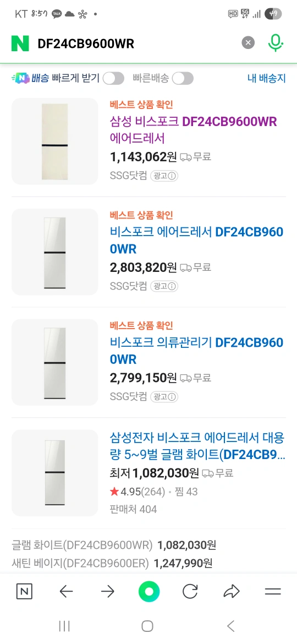The image size is (297, 644).
Task: Share page using the share arrow icon
Action: (232, 591)
